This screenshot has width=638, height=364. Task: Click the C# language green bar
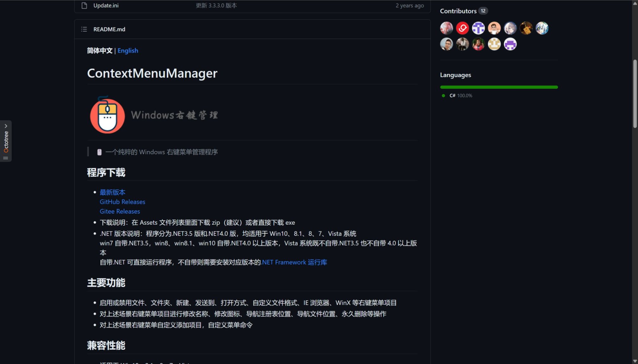(499, 87)
